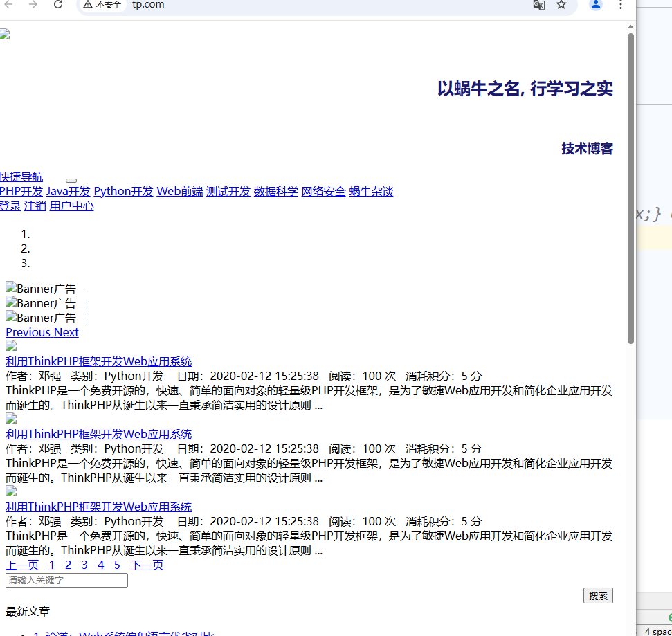Click Banner广告三 image

click(46, 318)
